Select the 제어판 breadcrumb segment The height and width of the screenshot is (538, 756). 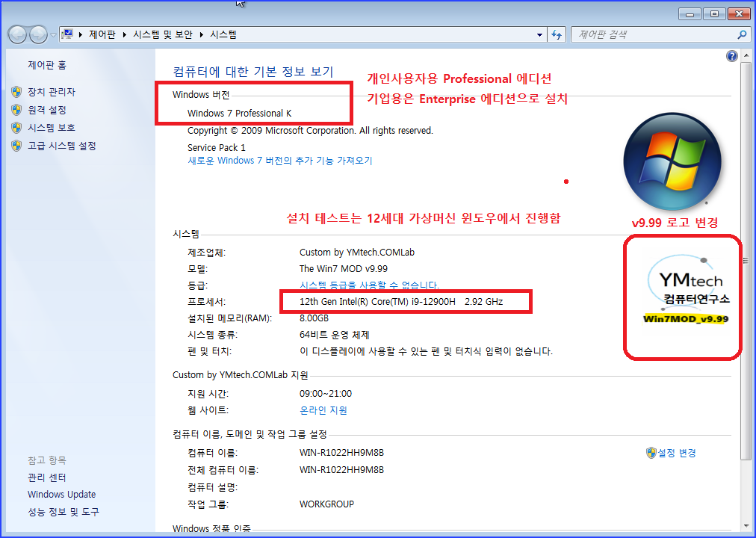[102, 34]
